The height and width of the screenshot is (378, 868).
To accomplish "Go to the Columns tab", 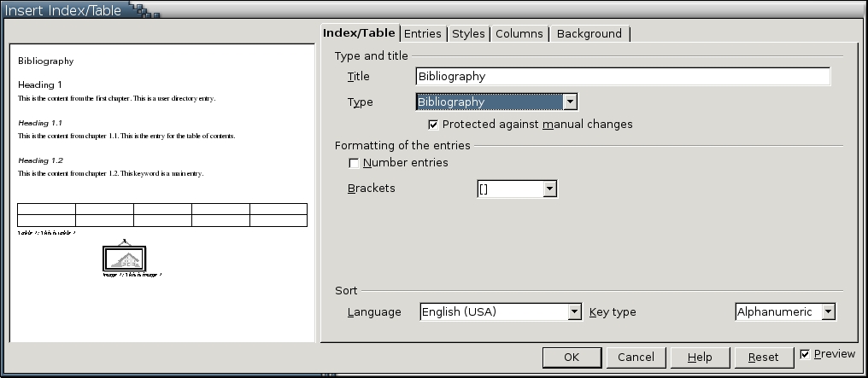I will coord(519,34).
